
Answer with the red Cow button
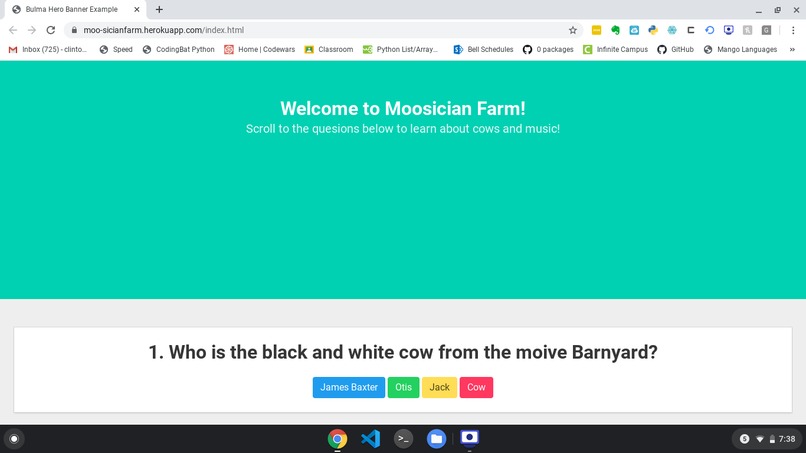coord(477,387)
